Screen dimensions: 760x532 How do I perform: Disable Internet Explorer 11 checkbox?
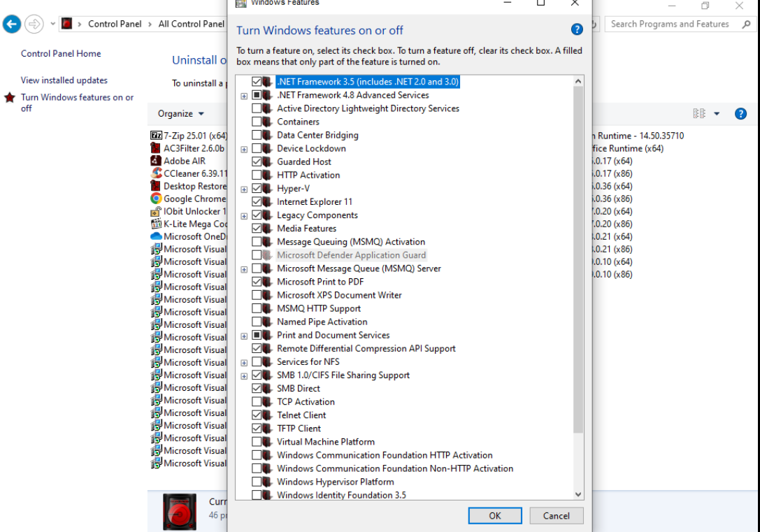(257, 201)
